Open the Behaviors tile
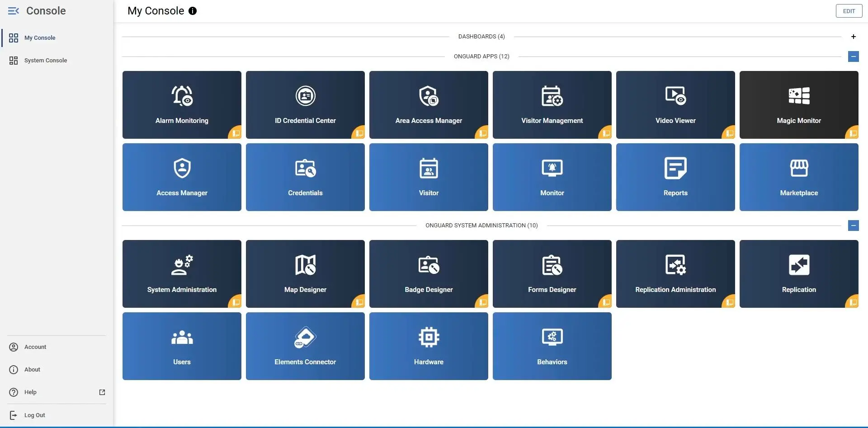The height and width of the screenshot is (428, 868). click(552, 346)
